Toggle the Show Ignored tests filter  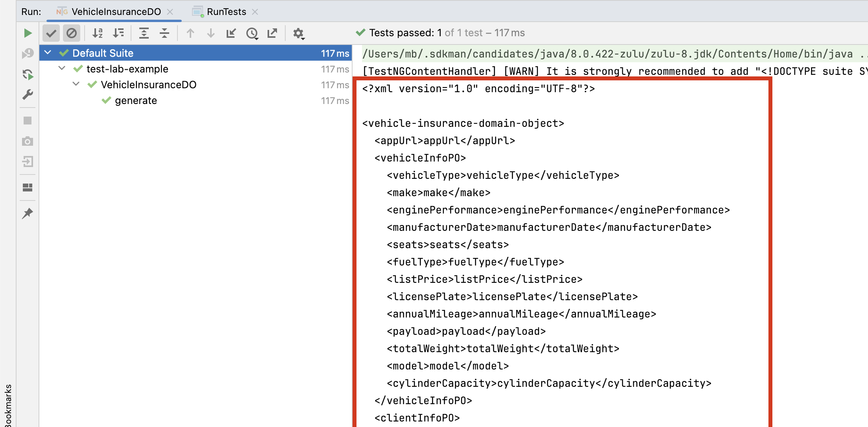click(71, 33)
